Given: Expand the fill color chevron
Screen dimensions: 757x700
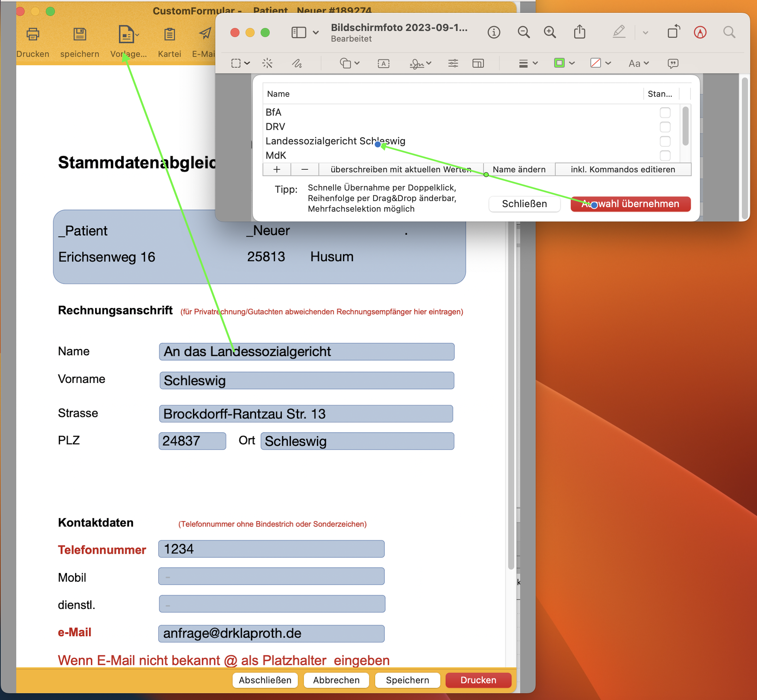Looking at the screenshot, I should pyautogui.click(x=608, y=63).
